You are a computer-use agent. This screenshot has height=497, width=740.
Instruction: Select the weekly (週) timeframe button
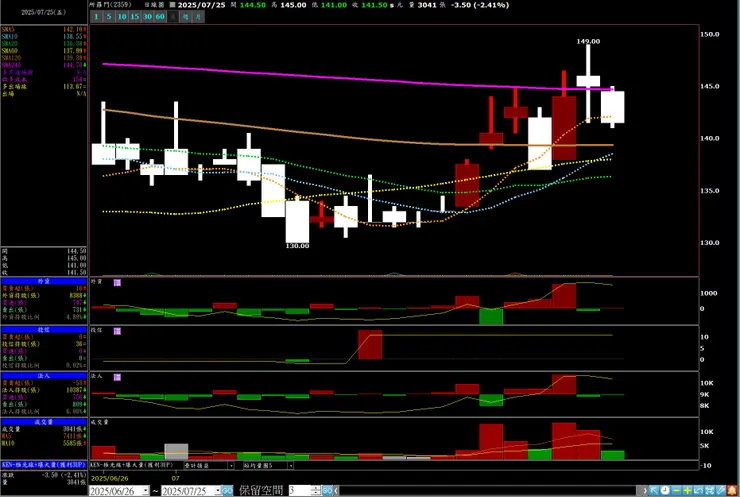tap(185, 17)
